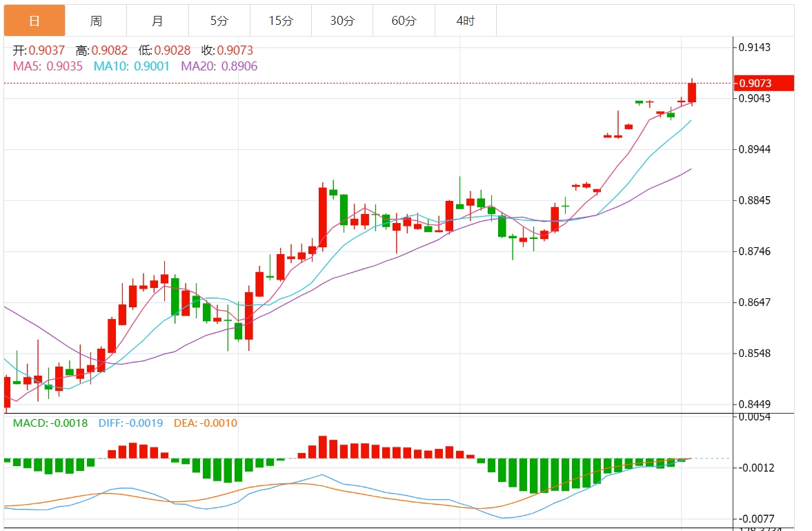This screenshot has height=531, width=812.
Task: Open the 4时 four-hour tab
Action: [x=466, y=21]
